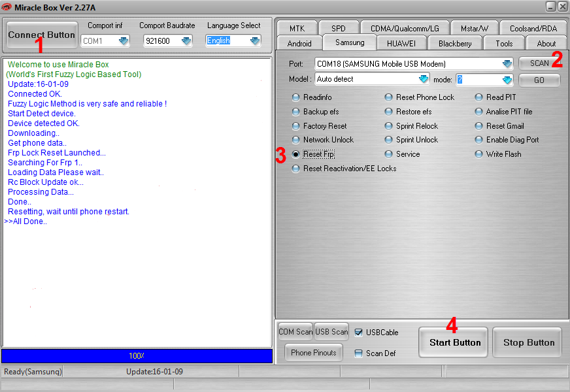This screenshot has width=570, height=392.
Task: Expand the Port COM18 dropdown arrow
Action: coord(507,64)
